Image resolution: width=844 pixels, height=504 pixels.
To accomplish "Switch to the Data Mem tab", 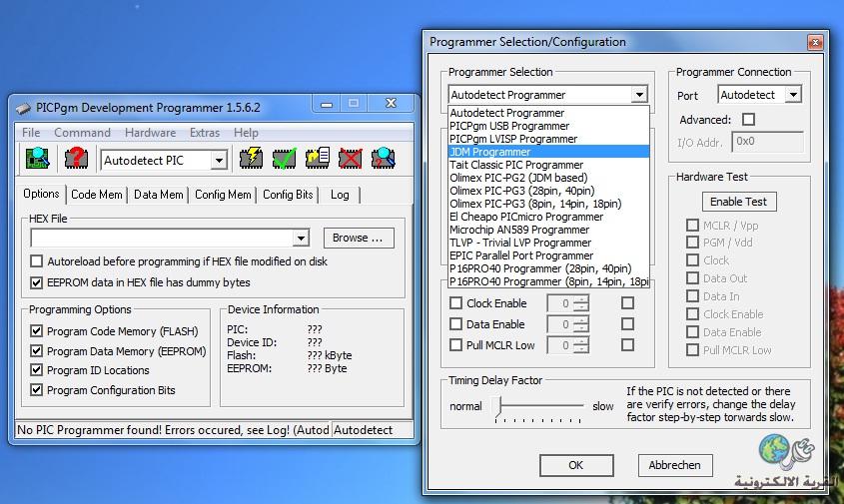I will pyautogui.click(x=158, y=195).
